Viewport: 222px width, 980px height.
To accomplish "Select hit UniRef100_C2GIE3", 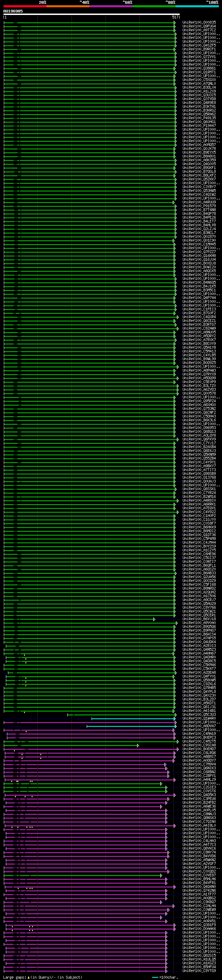I will click(199, 787).
